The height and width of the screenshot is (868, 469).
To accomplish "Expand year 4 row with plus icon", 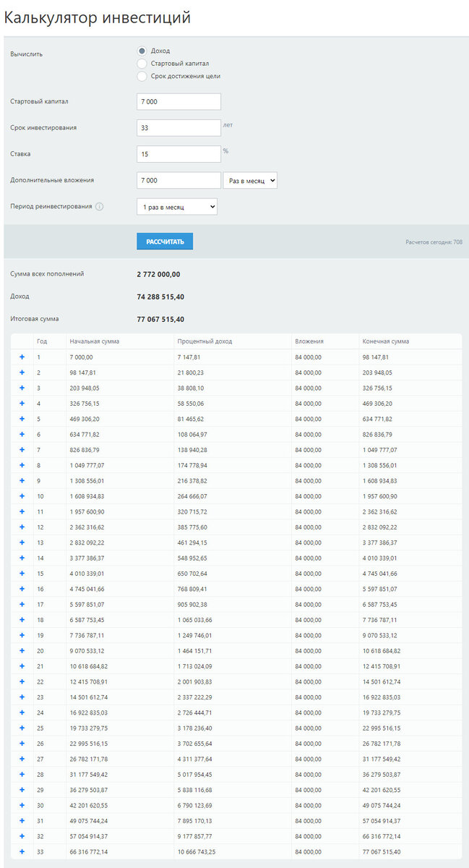I will coord(22,403).
